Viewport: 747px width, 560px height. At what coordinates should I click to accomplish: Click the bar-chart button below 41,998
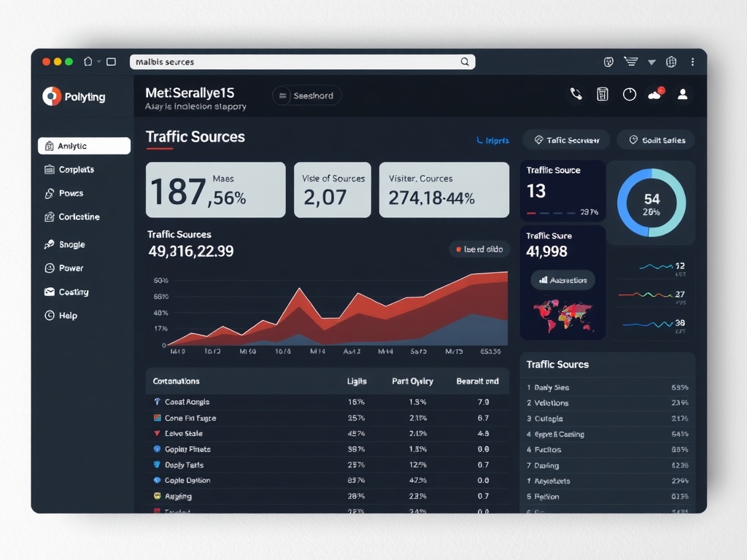pos(562,280)
